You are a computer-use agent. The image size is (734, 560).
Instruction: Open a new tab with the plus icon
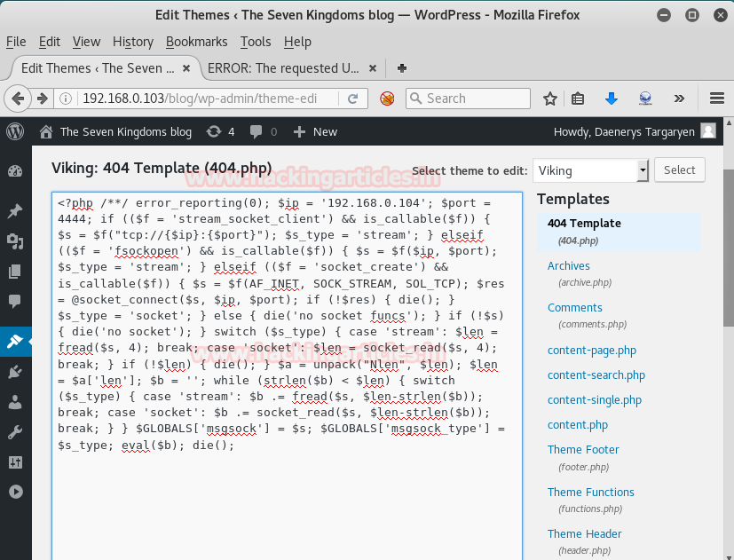pos(402,68)
